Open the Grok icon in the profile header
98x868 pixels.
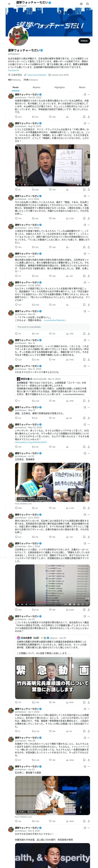[81, 4]
